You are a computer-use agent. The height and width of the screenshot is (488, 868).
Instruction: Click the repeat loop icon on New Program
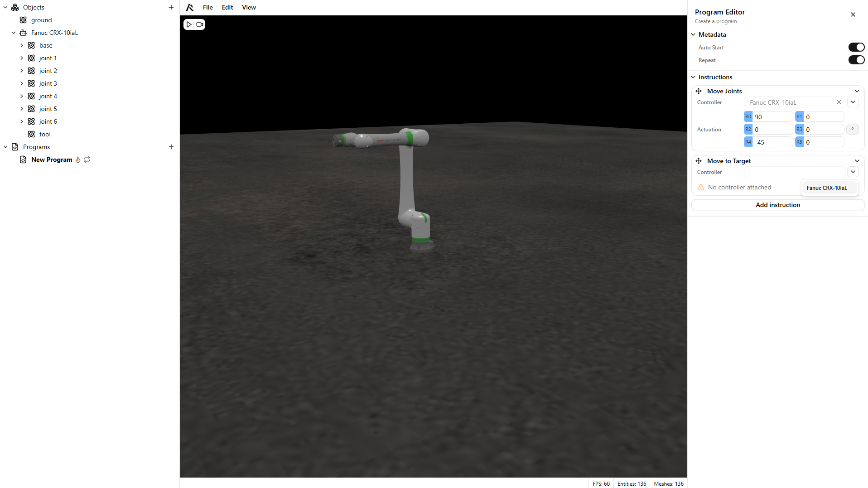87,159
